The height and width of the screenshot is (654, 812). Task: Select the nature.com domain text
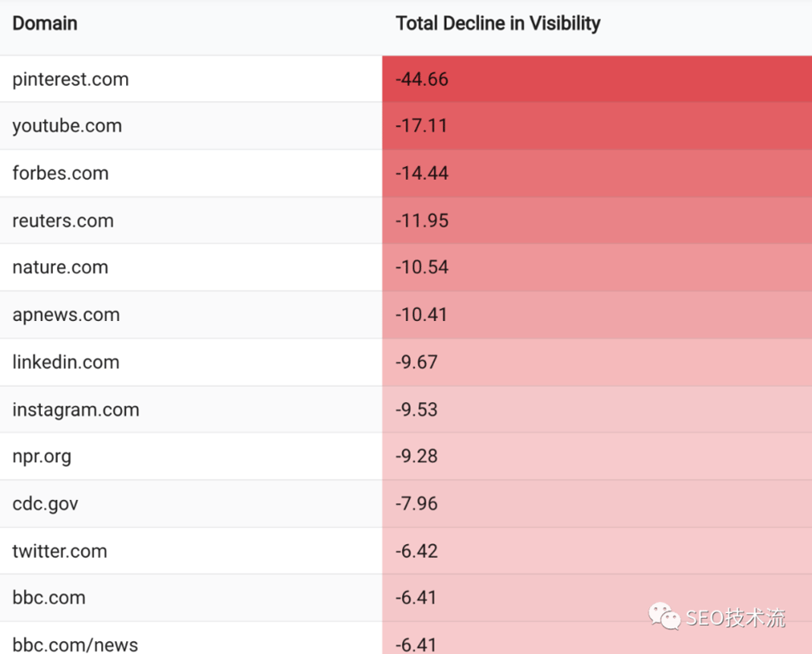point(60,267)
